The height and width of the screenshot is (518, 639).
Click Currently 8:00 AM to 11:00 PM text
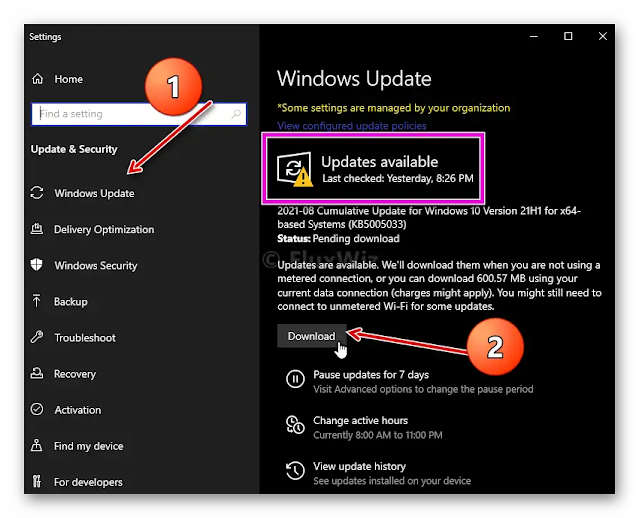coord(377,435)
